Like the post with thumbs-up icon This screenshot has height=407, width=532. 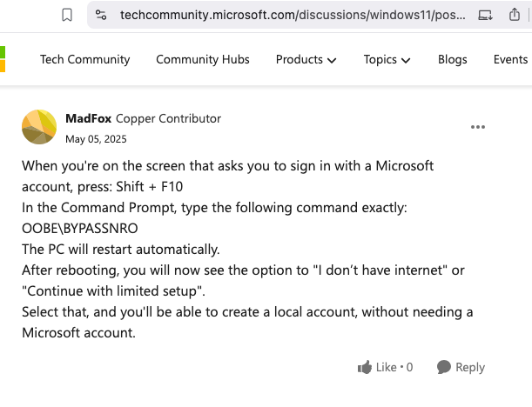pos(365,367)
